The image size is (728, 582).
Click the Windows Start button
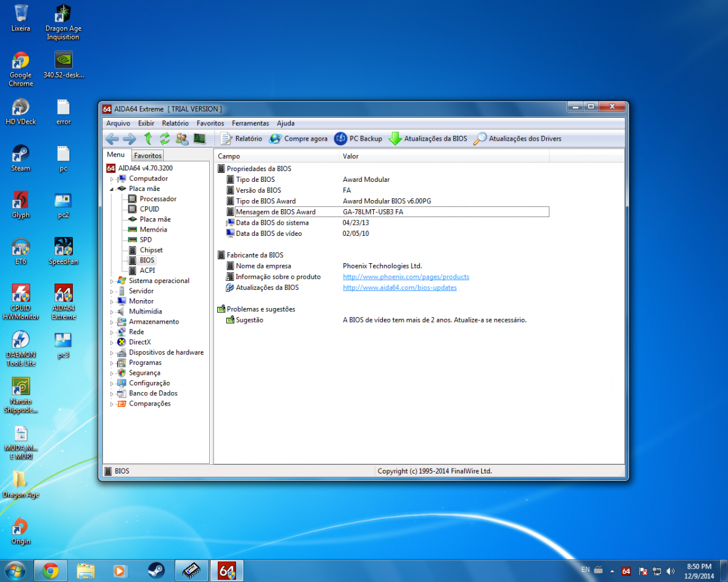[x=15, y=570]
